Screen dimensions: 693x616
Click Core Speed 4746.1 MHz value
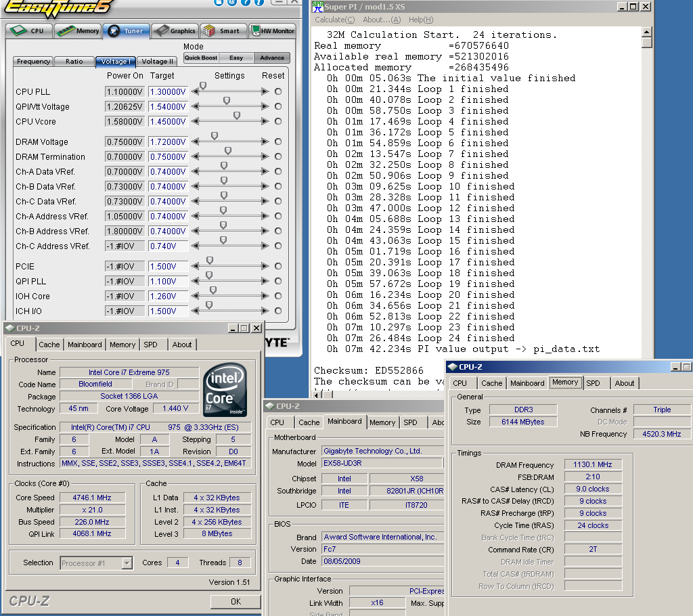pos(92,498)
